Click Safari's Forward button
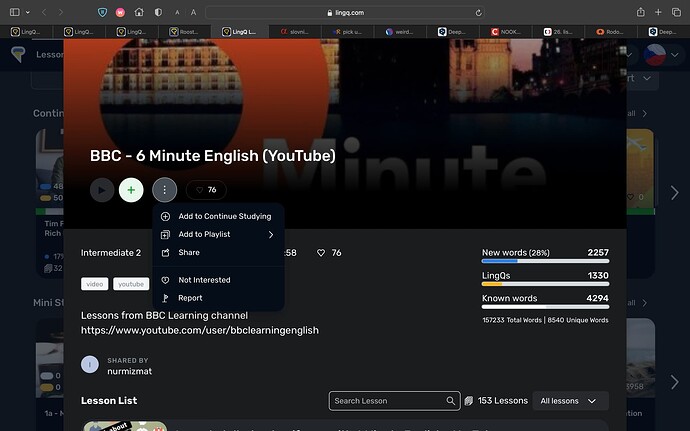Screen dimensions: 690x431 pos(61,12)
